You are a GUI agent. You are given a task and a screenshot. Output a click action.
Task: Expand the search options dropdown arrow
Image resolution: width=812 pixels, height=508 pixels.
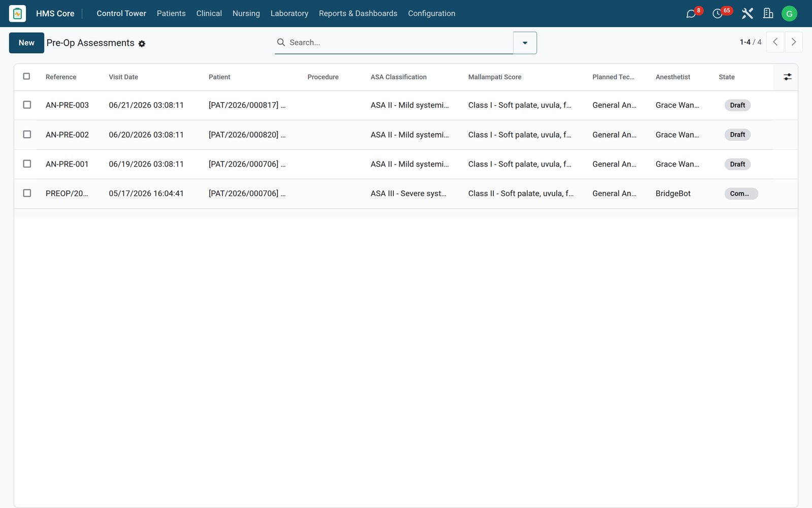tap(525, 43)
